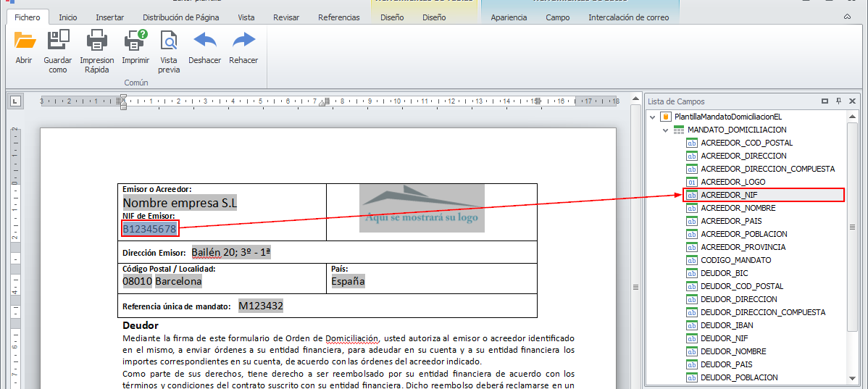Viewport: 868px width, 389px height.
Task: Select the DEUDOR_DIRECCION_COMPUESTA field
Action: (x=763, y=312)
